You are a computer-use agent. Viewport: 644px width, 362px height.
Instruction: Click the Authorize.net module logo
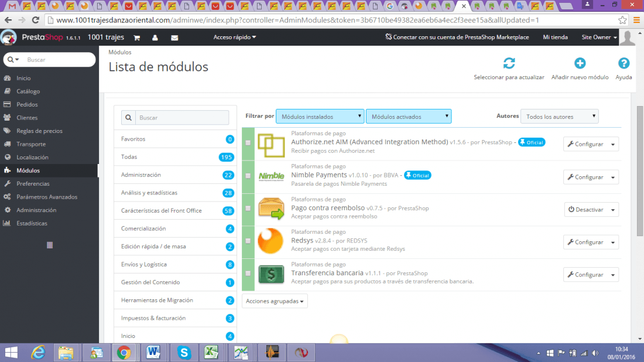(x=271, y=145)
